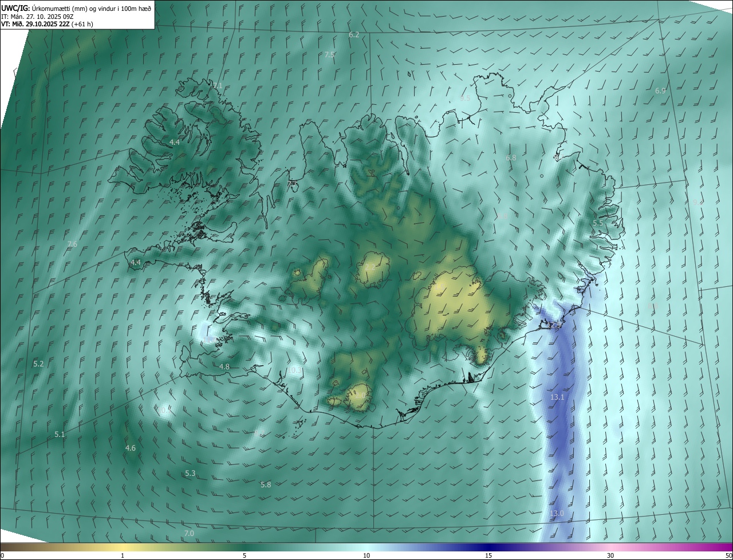
Task: Click the 6.8 value in northeast Iceland
Action: pyautogui.click(x=511, y=157)
